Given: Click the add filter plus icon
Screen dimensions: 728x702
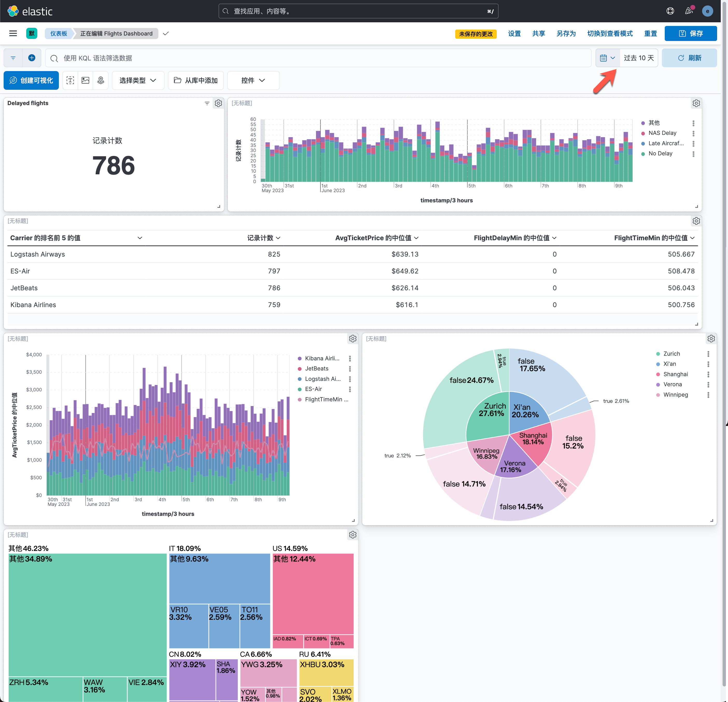Looking at the screenshot, I should tap(32, 58).
